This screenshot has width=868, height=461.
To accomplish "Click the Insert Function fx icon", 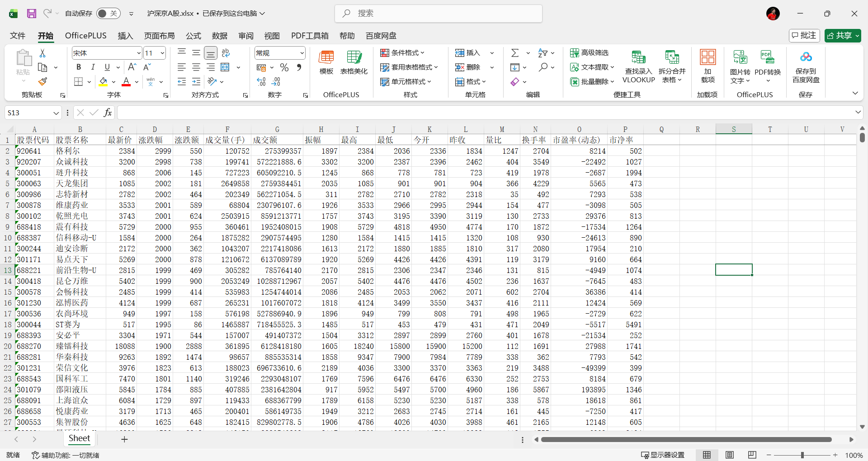I will (108, 113).
